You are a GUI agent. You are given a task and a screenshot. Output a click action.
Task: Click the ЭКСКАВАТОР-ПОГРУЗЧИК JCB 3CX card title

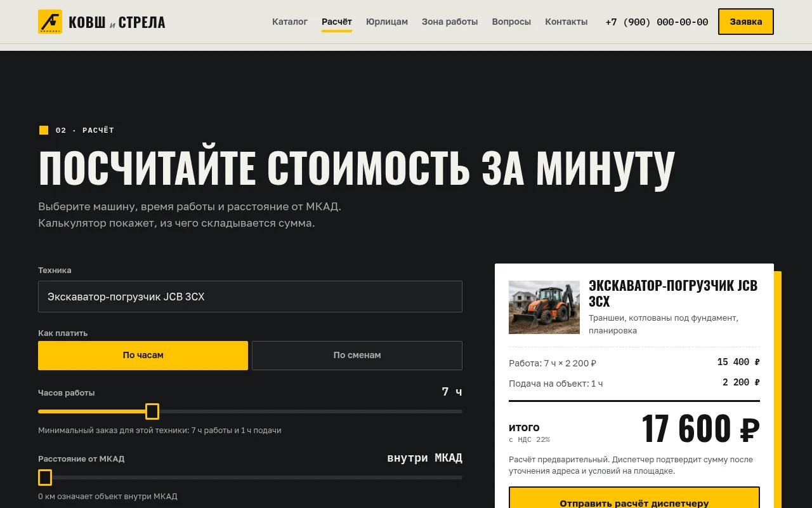[673, 293]
